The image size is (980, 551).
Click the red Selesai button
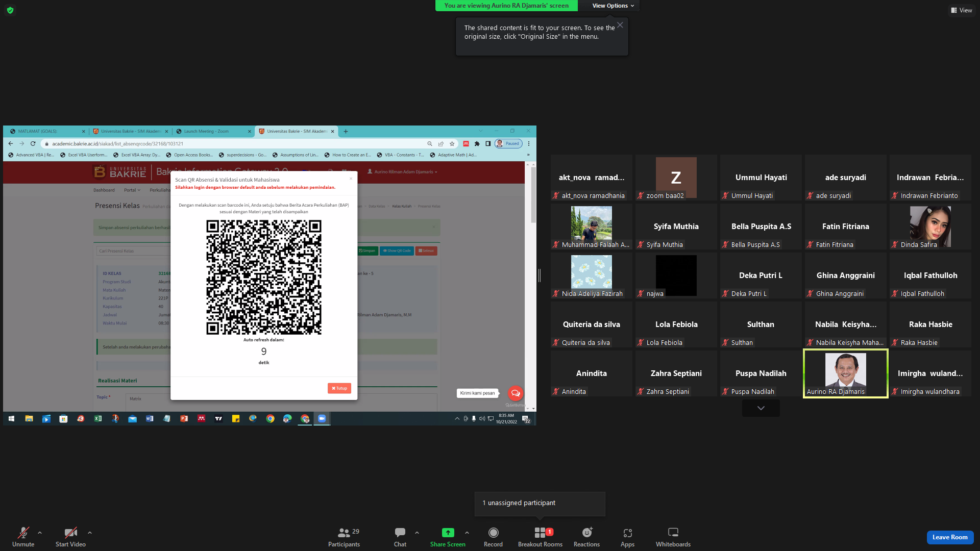coord(426,251)
